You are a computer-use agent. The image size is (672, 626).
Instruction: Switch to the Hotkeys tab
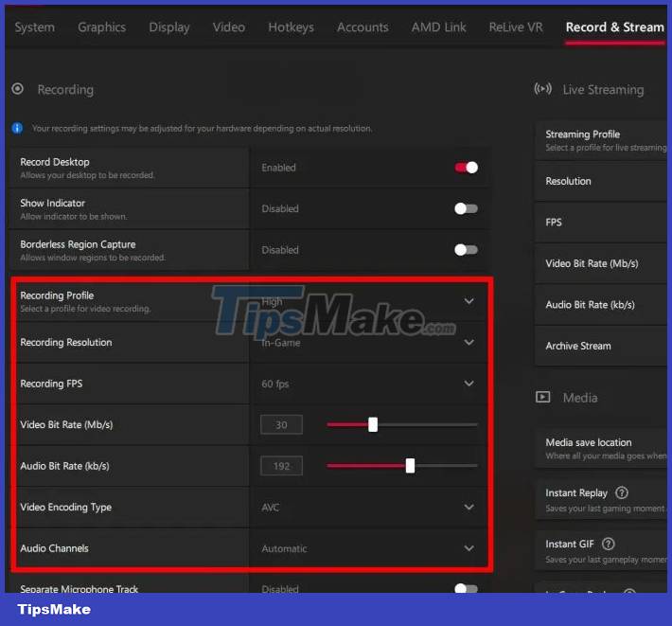click(x=291, y=27)
